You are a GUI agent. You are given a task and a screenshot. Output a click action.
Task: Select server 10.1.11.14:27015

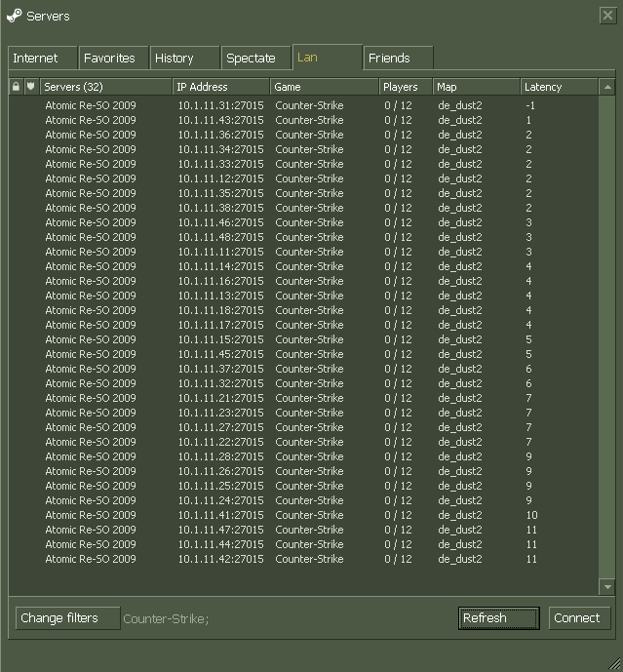click(303, 266)
